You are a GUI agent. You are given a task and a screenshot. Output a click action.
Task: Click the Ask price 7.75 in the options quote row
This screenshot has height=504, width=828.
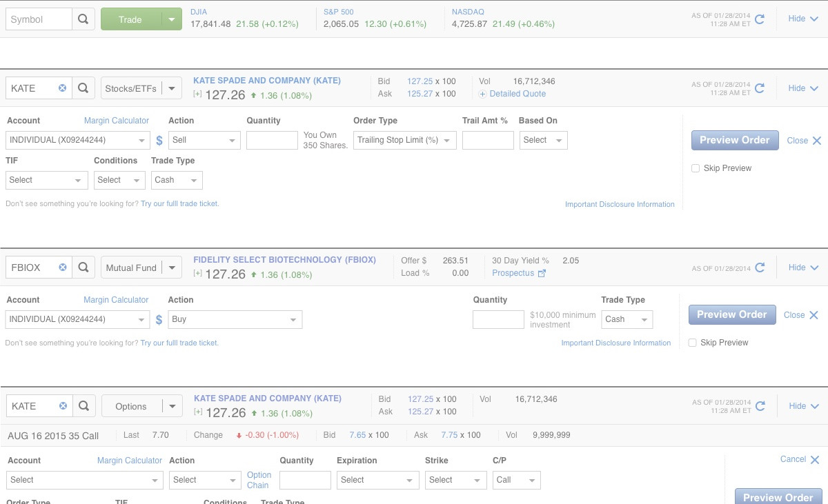(x=449, y=435)
